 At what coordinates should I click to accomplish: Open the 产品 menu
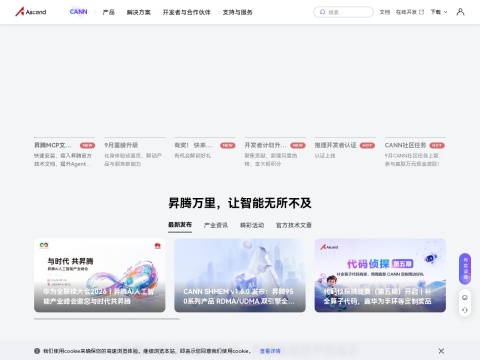coord(109,12)
